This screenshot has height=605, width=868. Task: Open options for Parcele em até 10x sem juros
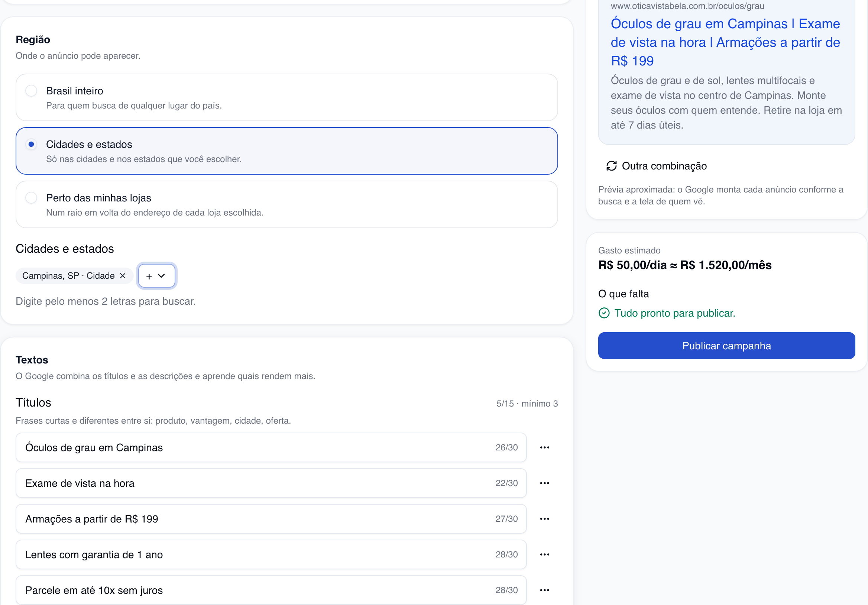pyautogui.click(x=544, y=590)
